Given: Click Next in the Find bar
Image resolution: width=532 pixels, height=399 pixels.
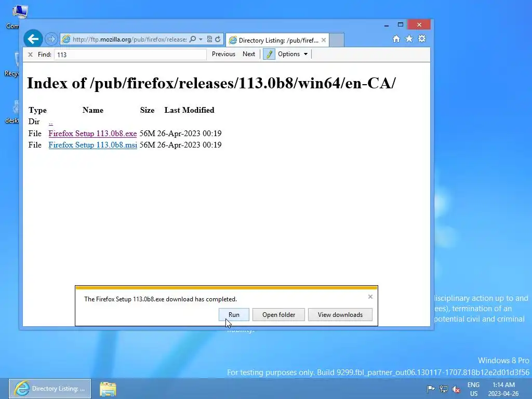Looking at the screenshot, I should tap(249, 54).
